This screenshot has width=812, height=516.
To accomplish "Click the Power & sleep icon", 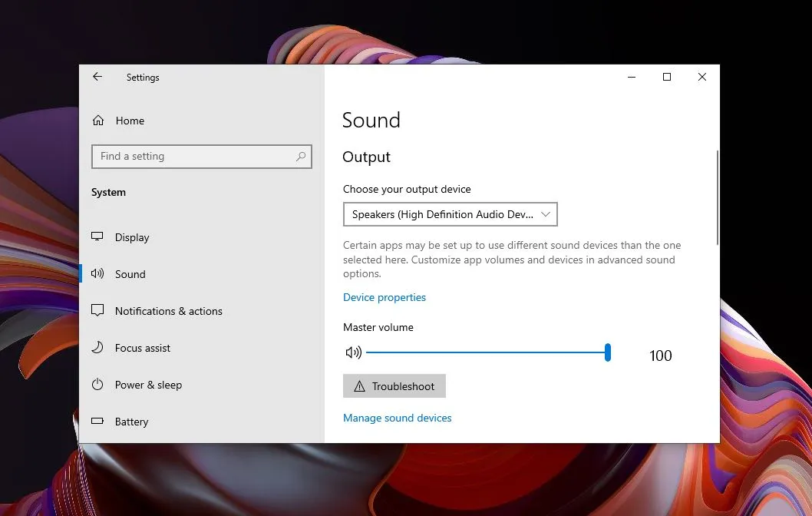I will [x=97, y=385].
